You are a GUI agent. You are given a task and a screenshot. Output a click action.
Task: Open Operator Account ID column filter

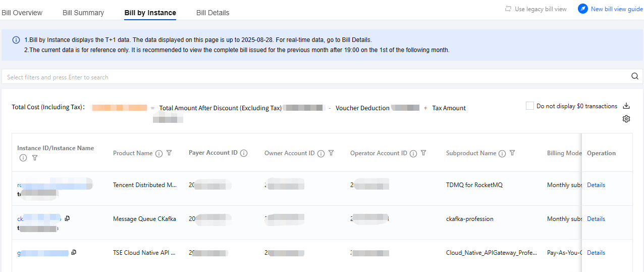423,153
